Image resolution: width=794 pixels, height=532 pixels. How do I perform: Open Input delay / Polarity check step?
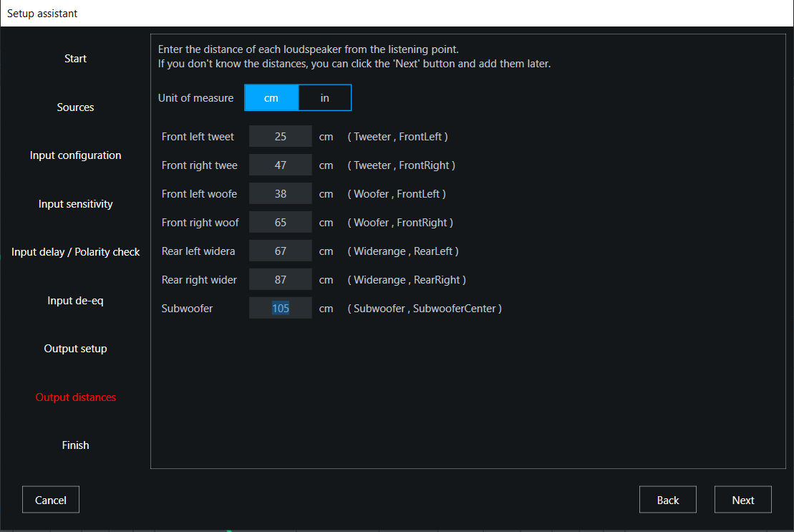coord(75,252)
